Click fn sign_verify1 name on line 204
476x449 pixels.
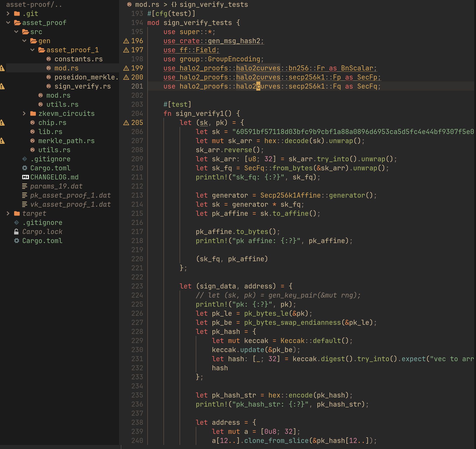coord(200,114)
